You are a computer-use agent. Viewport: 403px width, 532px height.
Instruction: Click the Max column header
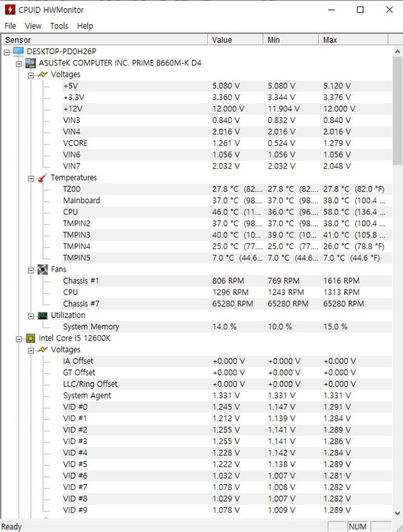[354, 39]
